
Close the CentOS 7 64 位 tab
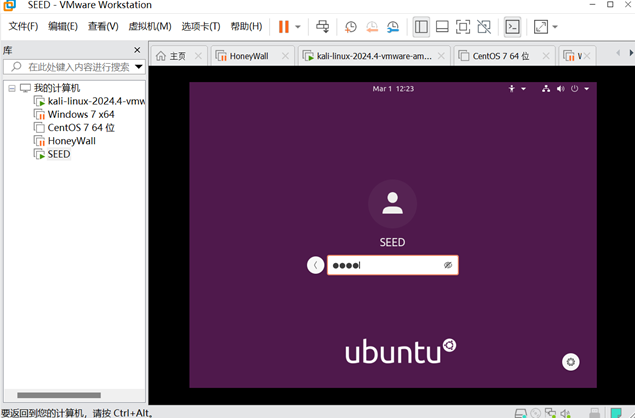tap(546, 56)
